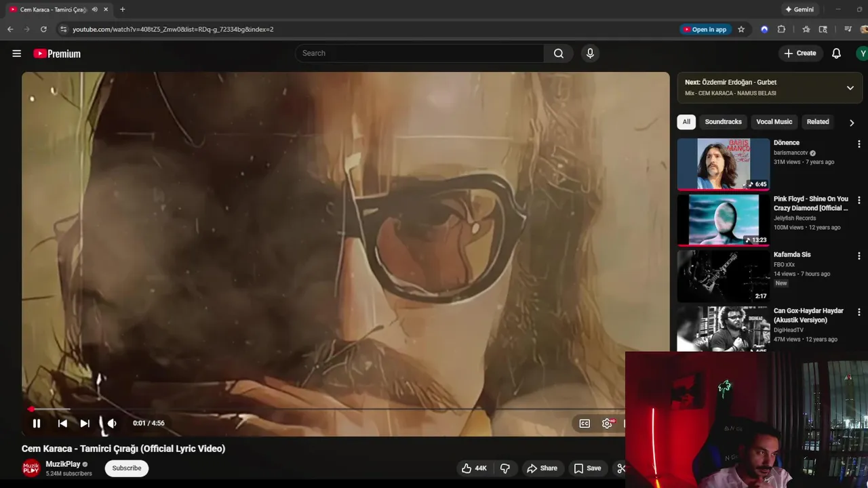The height and width of the screenshot is (488, 868).
Task: Open the Extensions puzzle icon
Action: point(781,29)
